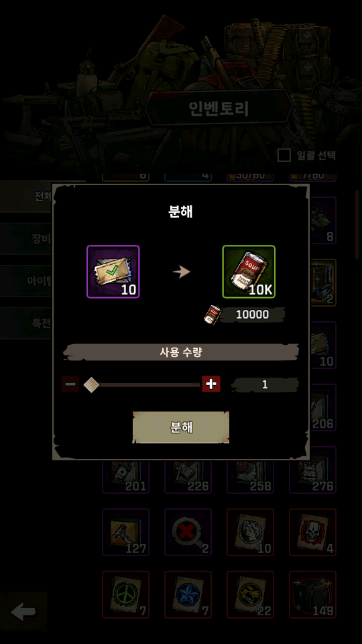
Task: Click the quantity field showing 1
Action: (x=265, y=384)
